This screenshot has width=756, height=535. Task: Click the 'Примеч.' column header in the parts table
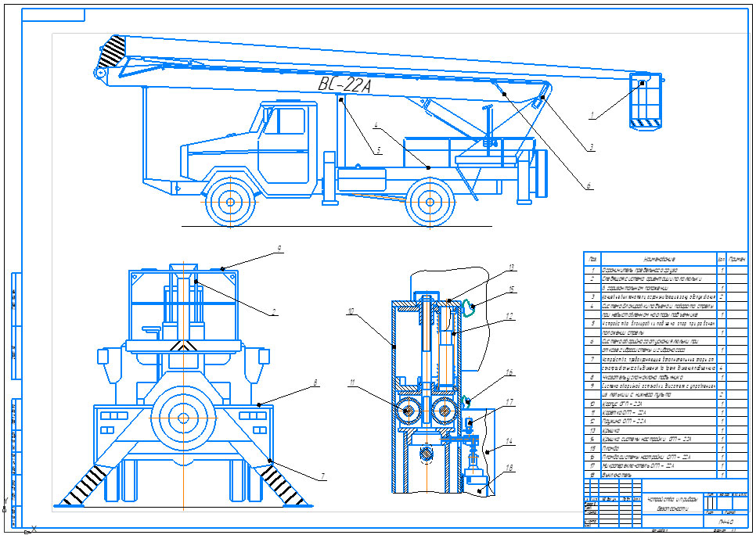point(738,260)
